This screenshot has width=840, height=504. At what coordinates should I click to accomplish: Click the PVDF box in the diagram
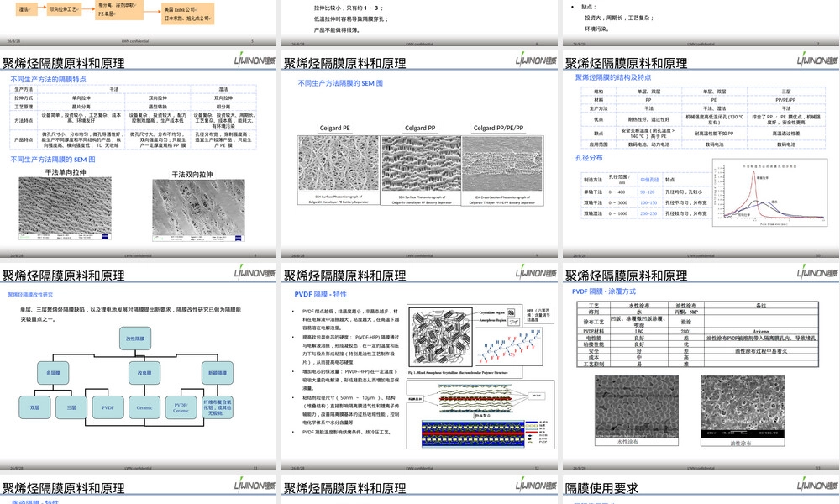tap(108, 407)
